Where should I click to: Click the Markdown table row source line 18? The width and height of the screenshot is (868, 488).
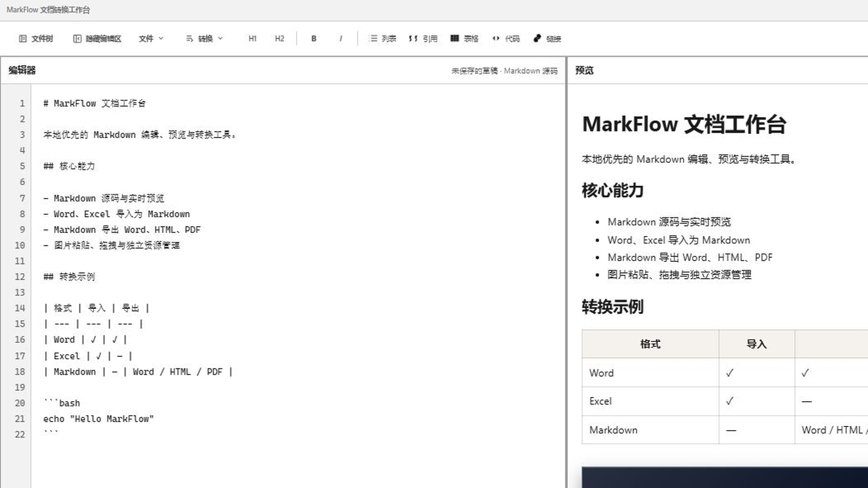pyautogui.click(x=138, y=372)
